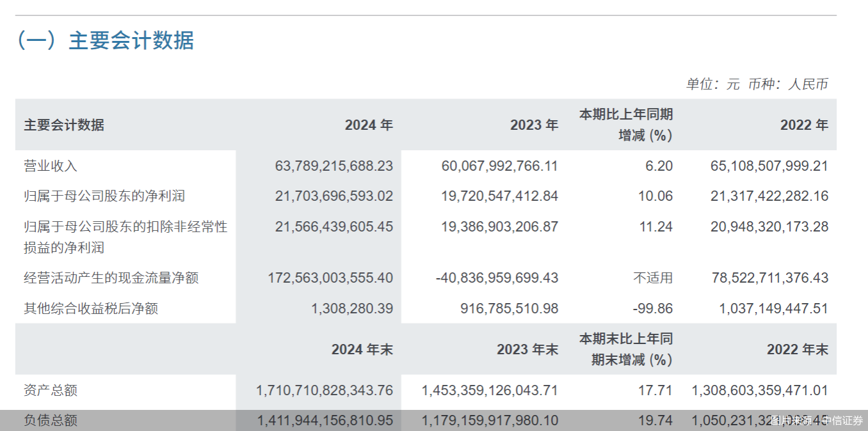The width and height of the screenshot is (868, 431).
Task: Select value 1,308,603,359,471.01
Action: 760,390
